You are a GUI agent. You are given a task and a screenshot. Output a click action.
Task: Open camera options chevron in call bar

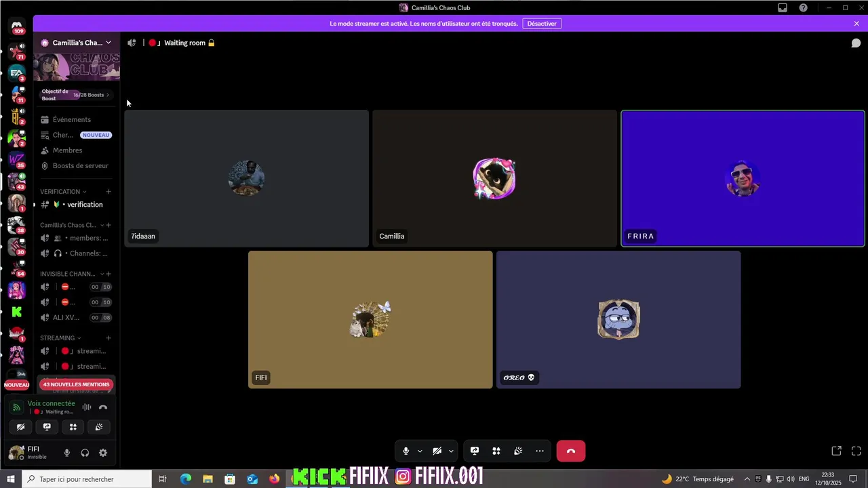click(x=451, y=451)
